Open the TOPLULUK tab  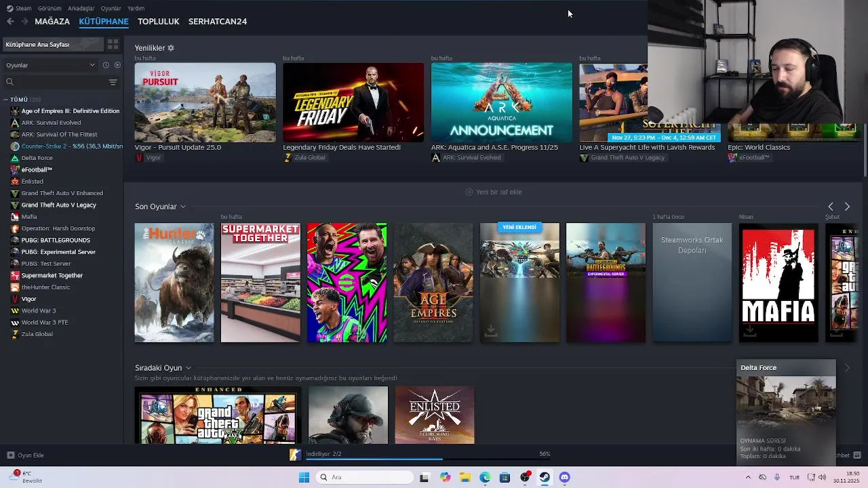(x=159, y=22)
